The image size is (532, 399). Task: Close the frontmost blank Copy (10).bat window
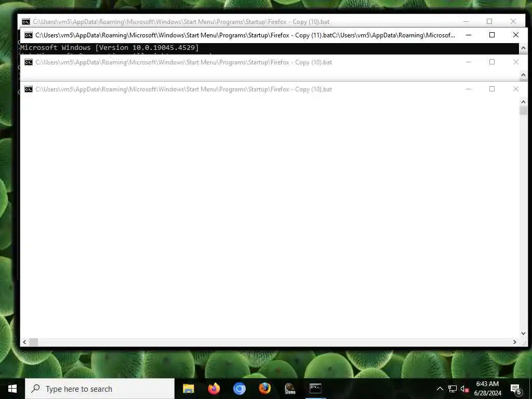coord(516,89)
